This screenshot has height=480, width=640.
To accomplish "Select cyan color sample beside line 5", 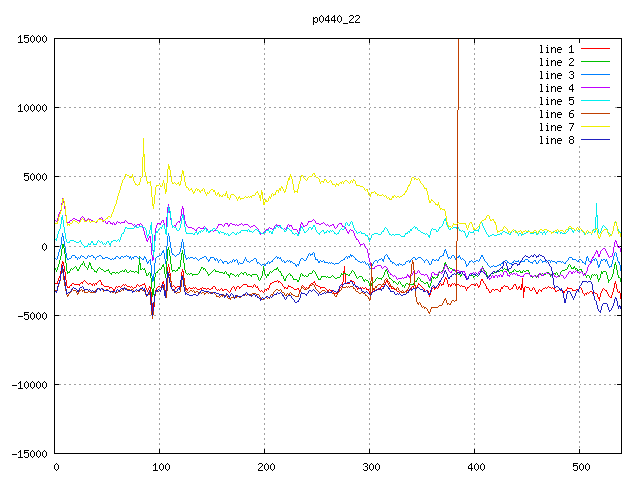I will 596,101.
